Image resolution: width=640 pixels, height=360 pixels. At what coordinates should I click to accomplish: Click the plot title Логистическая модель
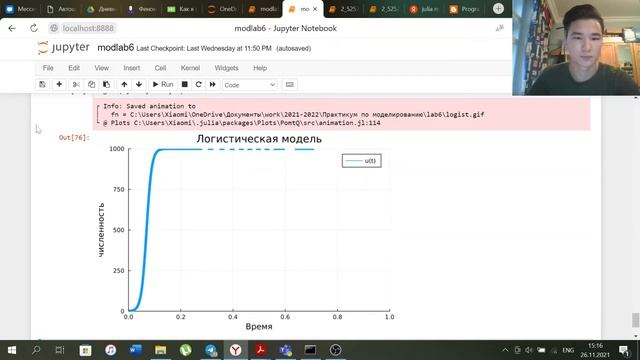tap(259, 139)
